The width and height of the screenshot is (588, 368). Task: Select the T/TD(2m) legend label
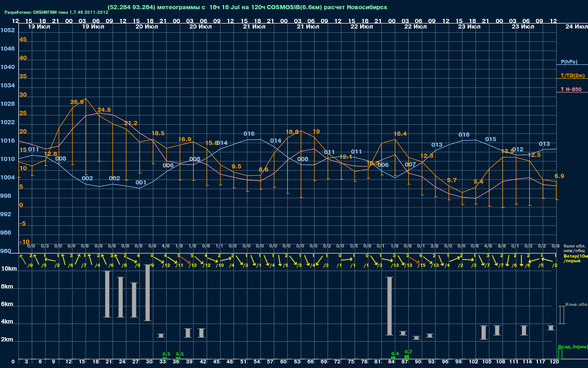[573, 75]
